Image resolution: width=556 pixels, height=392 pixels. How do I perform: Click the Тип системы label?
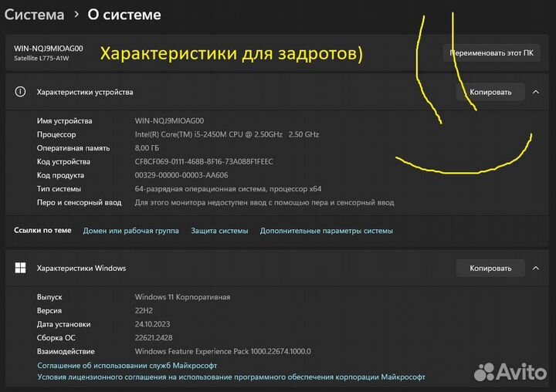tap(59, 189)
